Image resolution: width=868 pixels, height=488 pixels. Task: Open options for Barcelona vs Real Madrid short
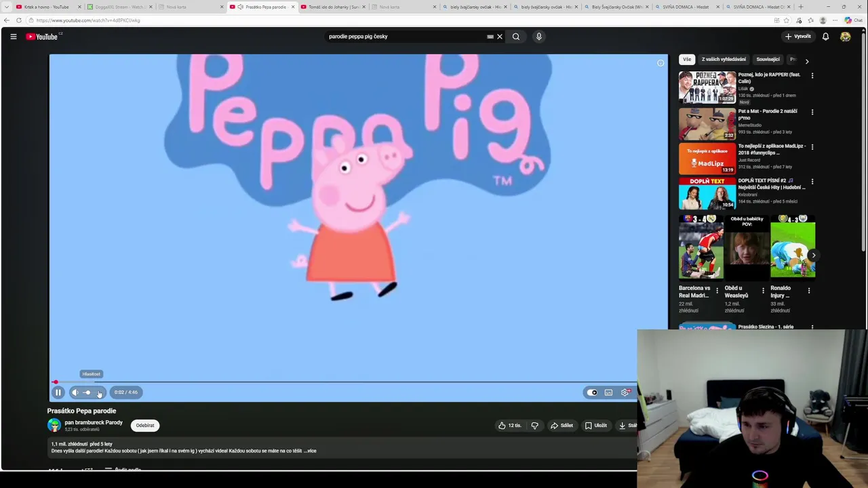pyautogui.click(x=717, y=290)
